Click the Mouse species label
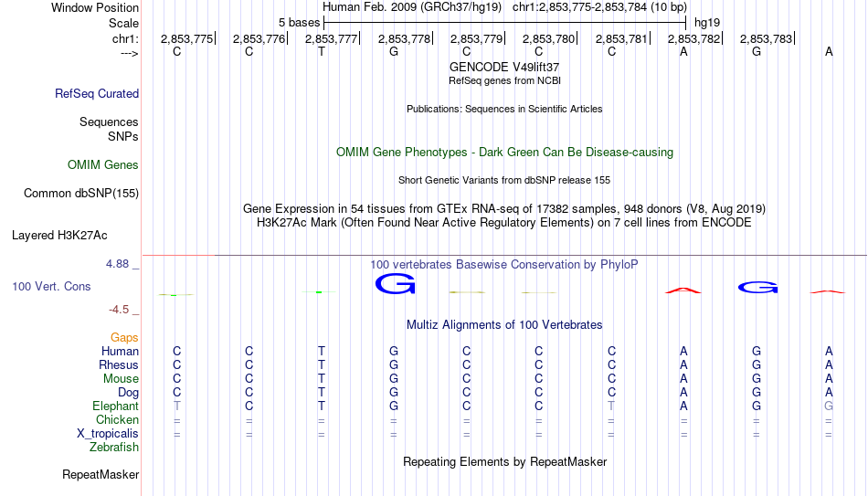Screen dimensions: 868x496 121,379
